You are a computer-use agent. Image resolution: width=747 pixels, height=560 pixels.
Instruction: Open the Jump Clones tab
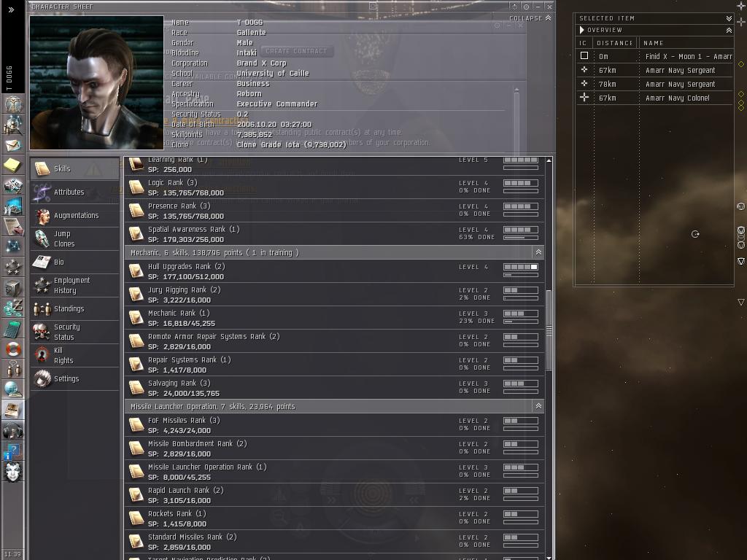(x=75, y=238)
